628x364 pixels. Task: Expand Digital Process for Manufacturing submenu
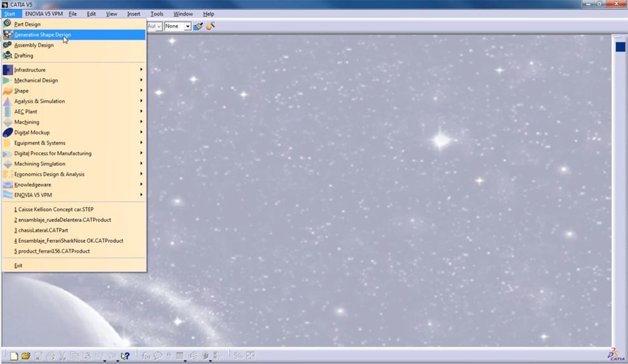[74, 153]
